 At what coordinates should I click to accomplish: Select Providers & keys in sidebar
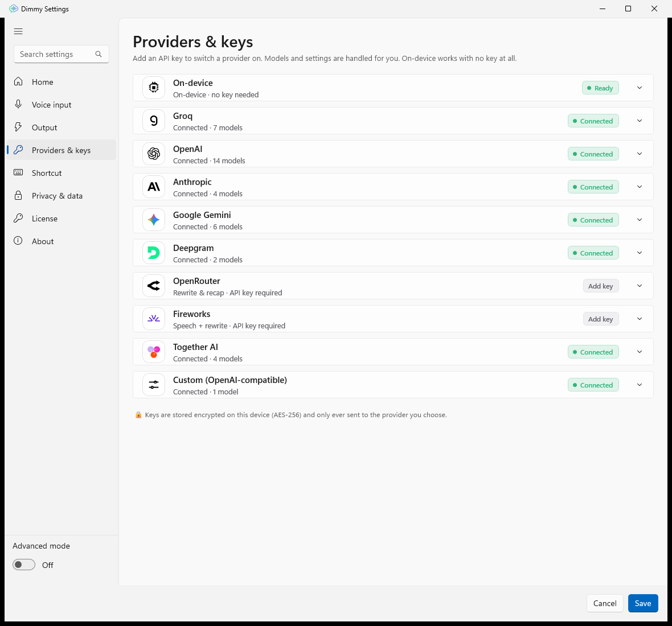click(x=62, y=150)
